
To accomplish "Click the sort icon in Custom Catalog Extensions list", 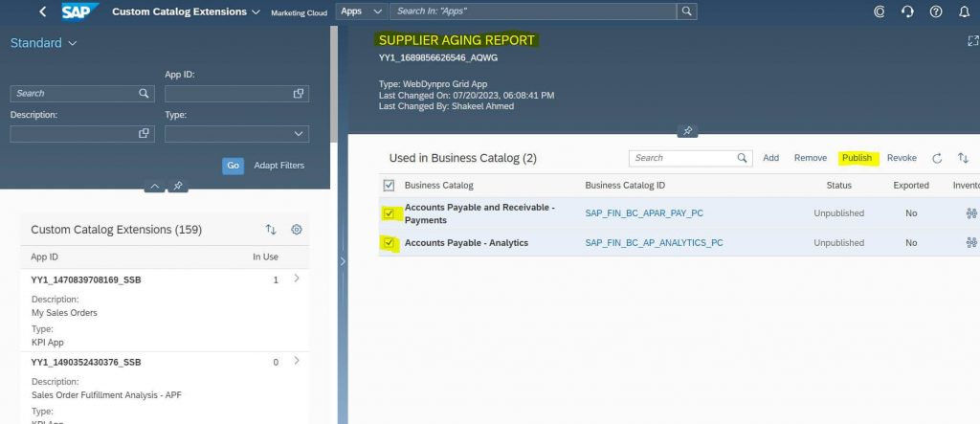I will [271, 230].
